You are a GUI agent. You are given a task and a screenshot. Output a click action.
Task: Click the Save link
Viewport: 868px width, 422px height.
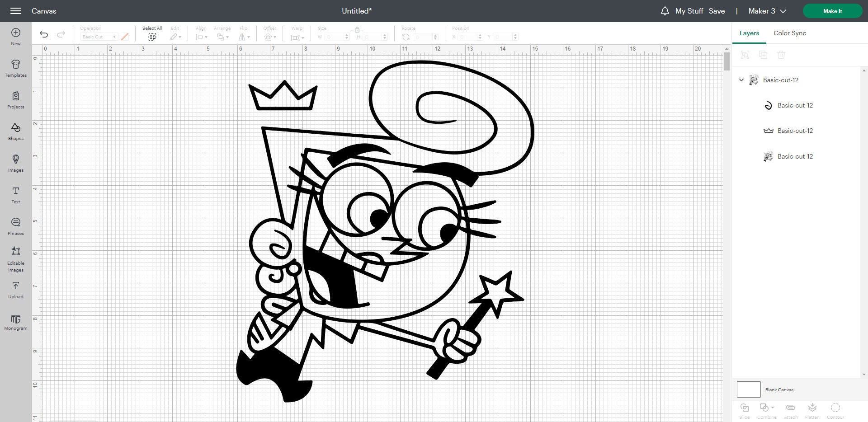pyautogui.click(x=717, y=11)
